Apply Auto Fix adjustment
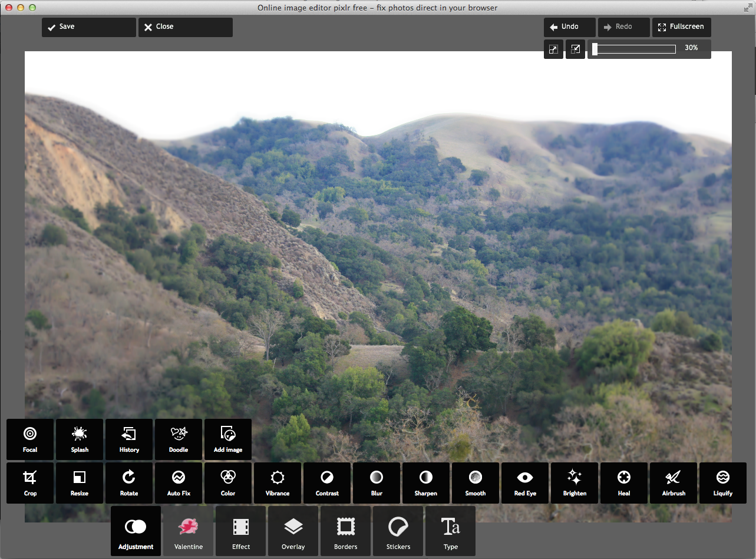This screenshot has height=559, width=756. pyautogui.click(x=179, y=483)
